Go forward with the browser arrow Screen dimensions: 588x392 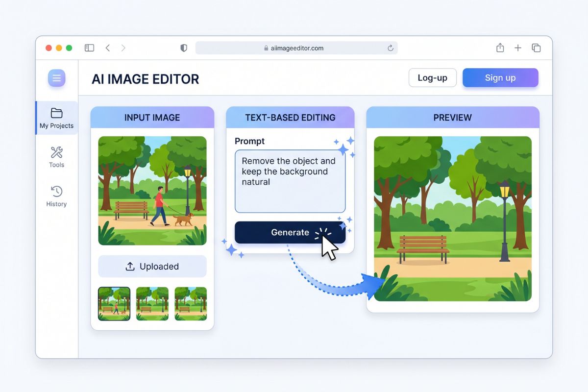[123, 48]
